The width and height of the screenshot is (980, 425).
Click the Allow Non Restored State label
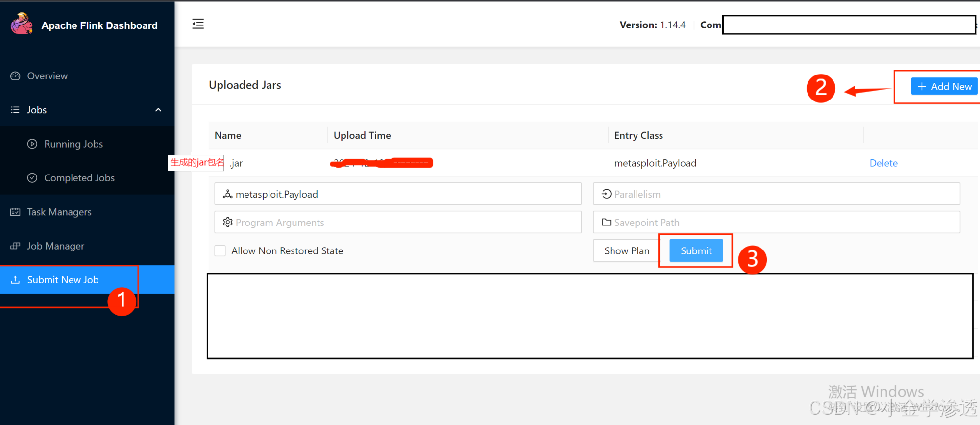(x=287, y=250)
